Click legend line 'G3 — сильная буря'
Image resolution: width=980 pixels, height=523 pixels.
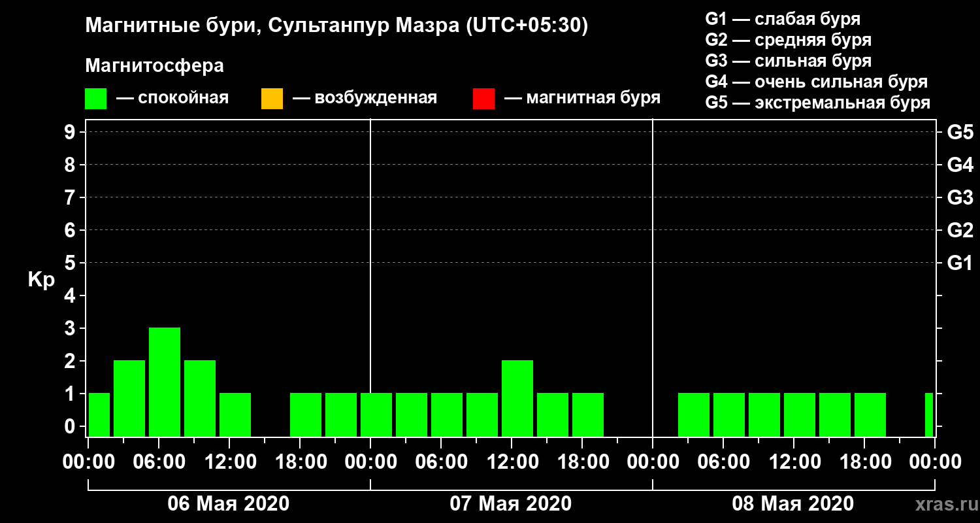789,61
